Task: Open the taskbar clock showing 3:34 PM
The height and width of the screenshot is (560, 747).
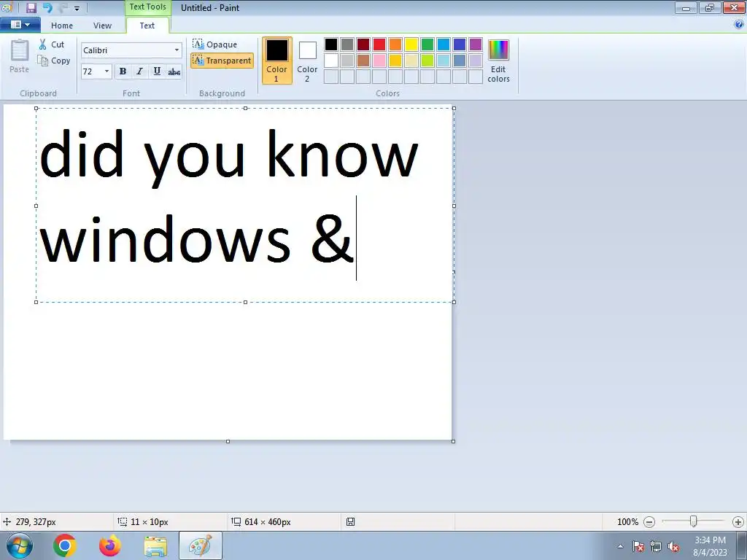Action: point(710,546)
